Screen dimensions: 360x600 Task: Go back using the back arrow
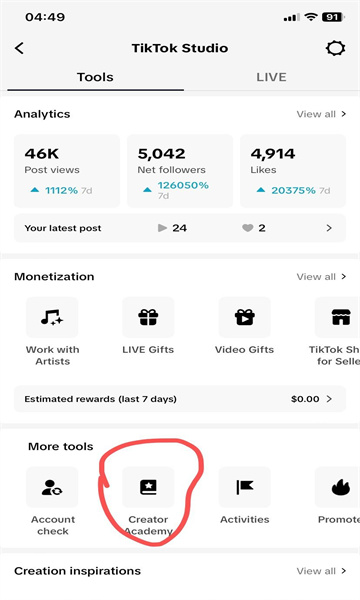[19, 48]
